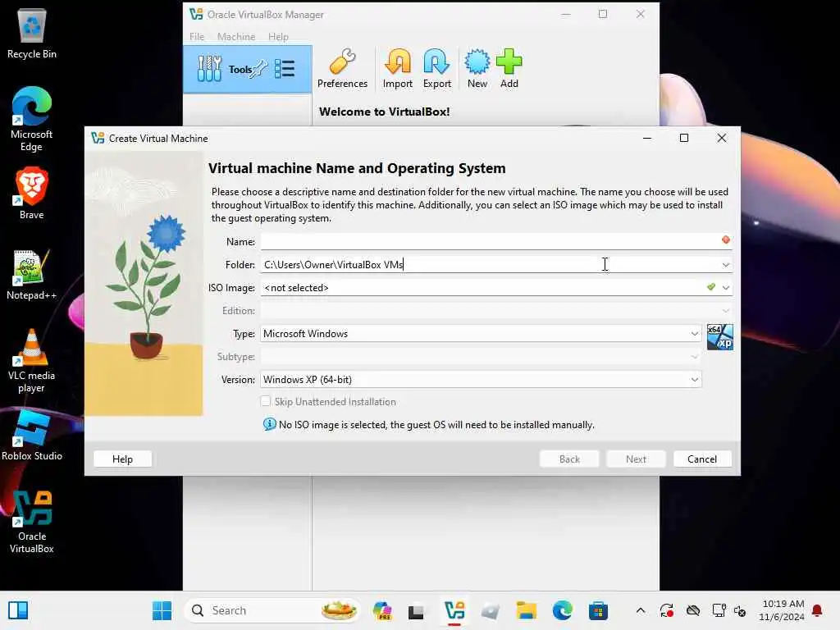This screenshot has height=630, width=840.
Task: Click into the Name text field
Action: point(496,241)
